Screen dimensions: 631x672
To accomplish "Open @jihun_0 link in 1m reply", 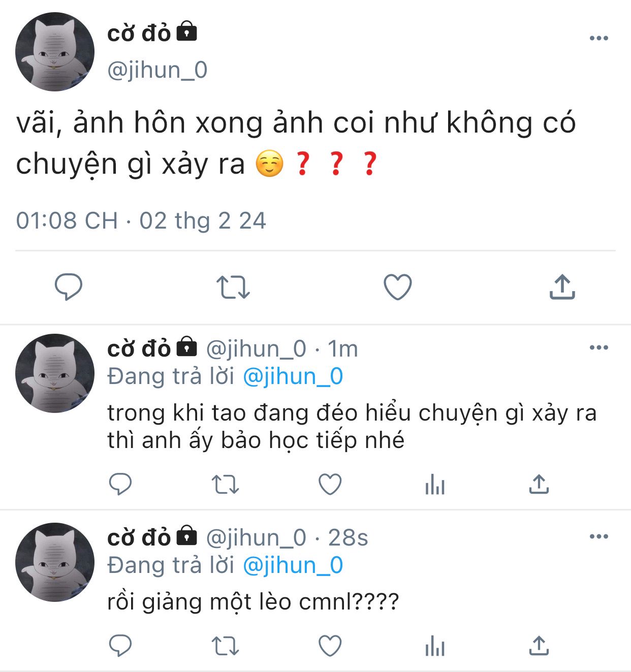I will pyautogui.click(x=293, y=377).
